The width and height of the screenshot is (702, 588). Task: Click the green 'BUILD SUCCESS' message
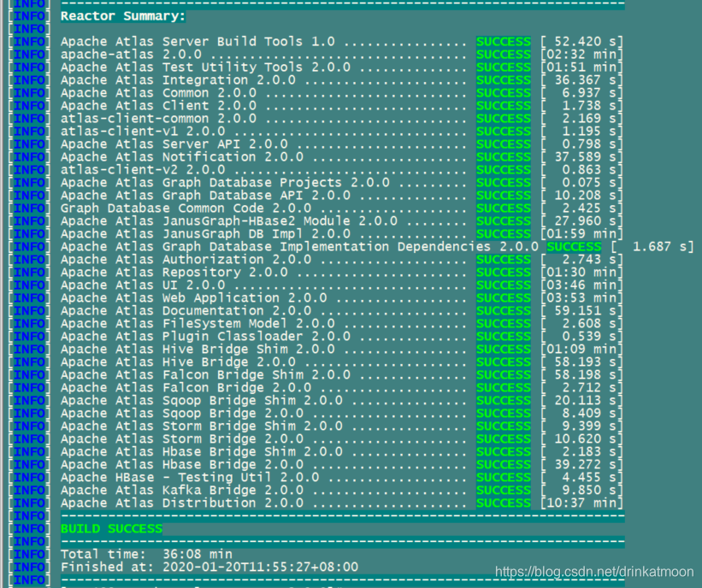coord(111,529)
